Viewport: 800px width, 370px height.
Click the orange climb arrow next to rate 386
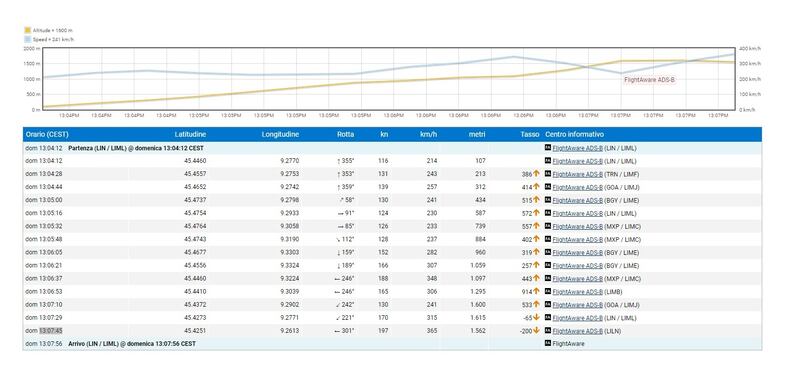pyautogui.click(x=536, y=174)
